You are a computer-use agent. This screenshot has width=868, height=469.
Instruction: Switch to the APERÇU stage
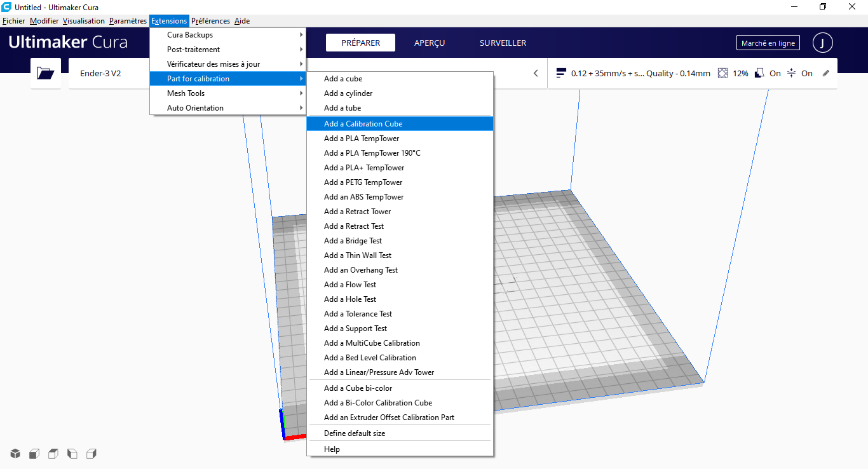click(430, 43)
